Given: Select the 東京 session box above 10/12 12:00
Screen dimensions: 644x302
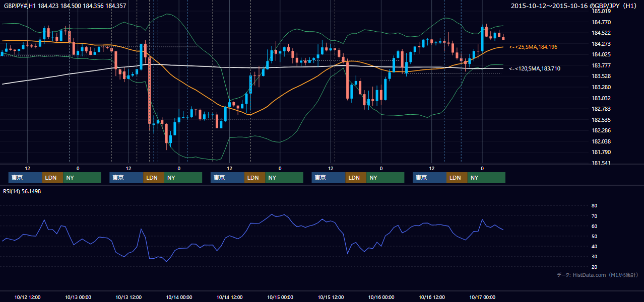Looking at the screenshot, I should 25,178.
